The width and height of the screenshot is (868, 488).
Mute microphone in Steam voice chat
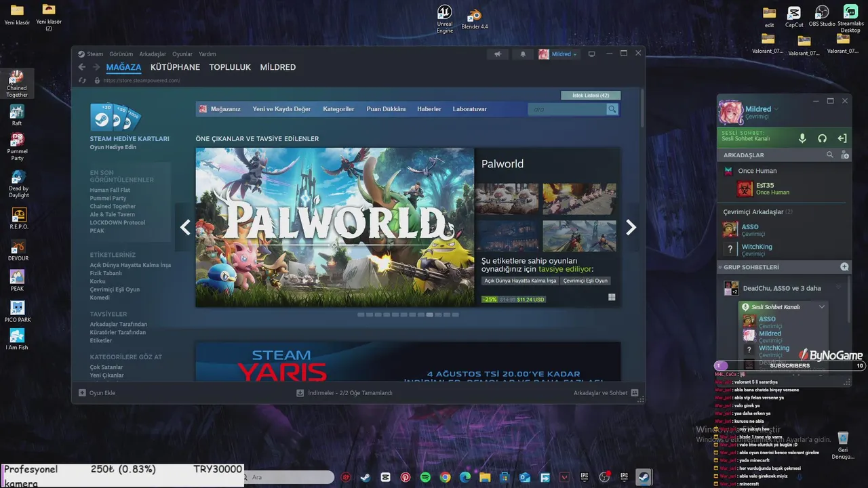tap(802, 138)
